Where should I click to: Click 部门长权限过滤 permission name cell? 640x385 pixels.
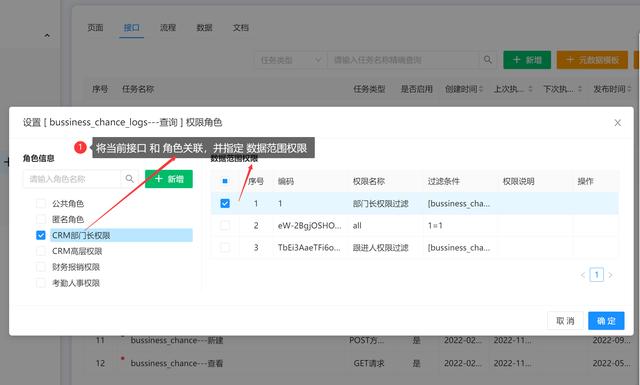(380, 203)
